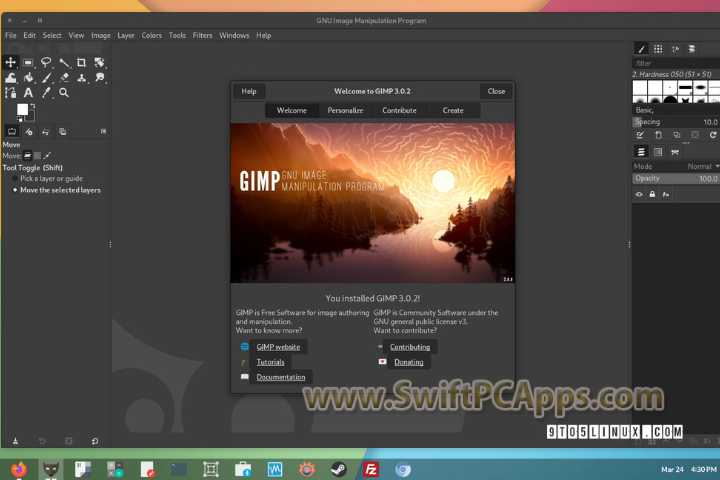Click Help button in welcome dialog
This screenshot has width=720, height=480.
tap(249, 91)
